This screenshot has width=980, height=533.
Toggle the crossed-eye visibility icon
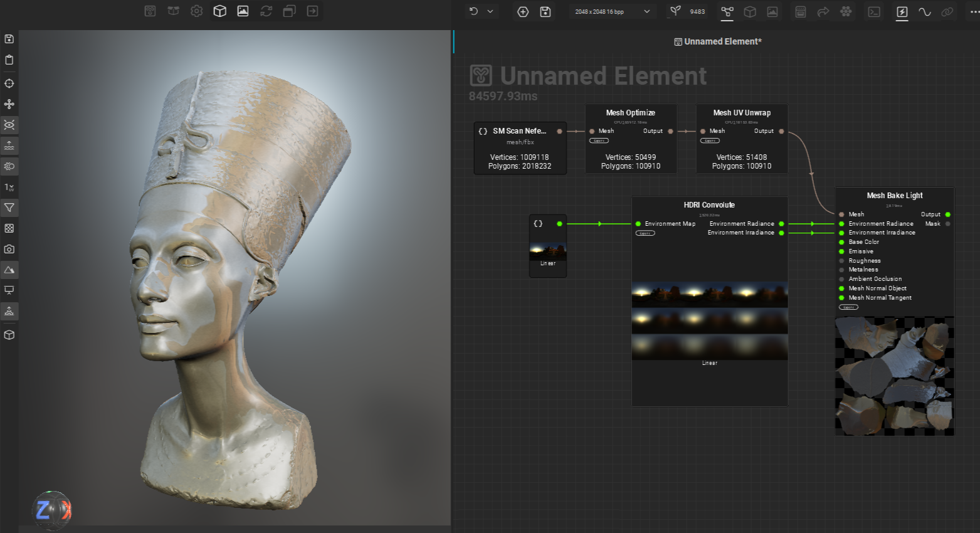[9, 125]
